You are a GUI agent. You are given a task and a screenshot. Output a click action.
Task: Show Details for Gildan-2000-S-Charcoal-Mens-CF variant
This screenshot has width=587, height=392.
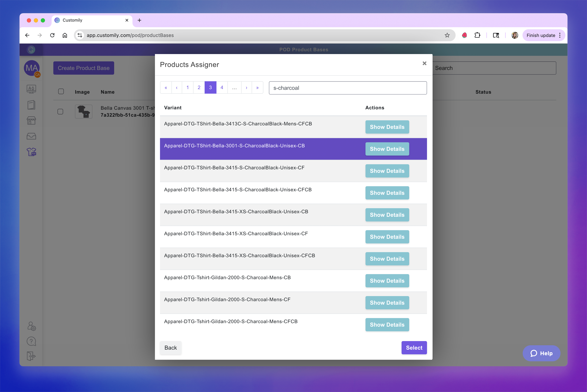click(387, 303)
